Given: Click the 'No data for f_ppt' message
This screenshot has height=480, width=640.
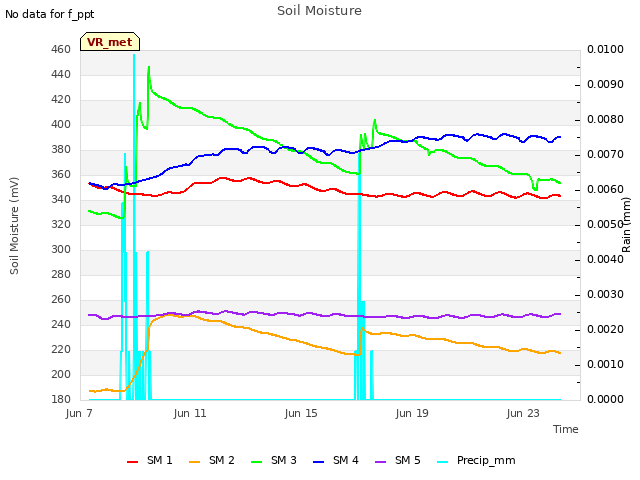Looking at the screenshot, I should pyautogui.click(x=49, y=15).
